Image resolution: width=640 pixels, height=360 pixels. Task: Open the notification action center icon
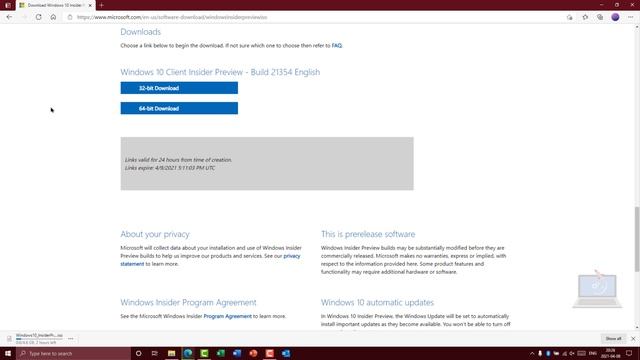coord(629,353)
